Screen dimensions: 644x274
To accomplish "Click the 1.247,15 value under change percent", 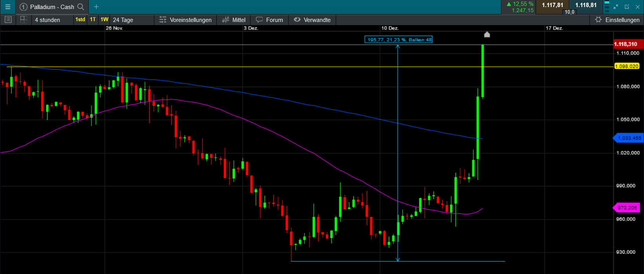I will coord(523,11).
